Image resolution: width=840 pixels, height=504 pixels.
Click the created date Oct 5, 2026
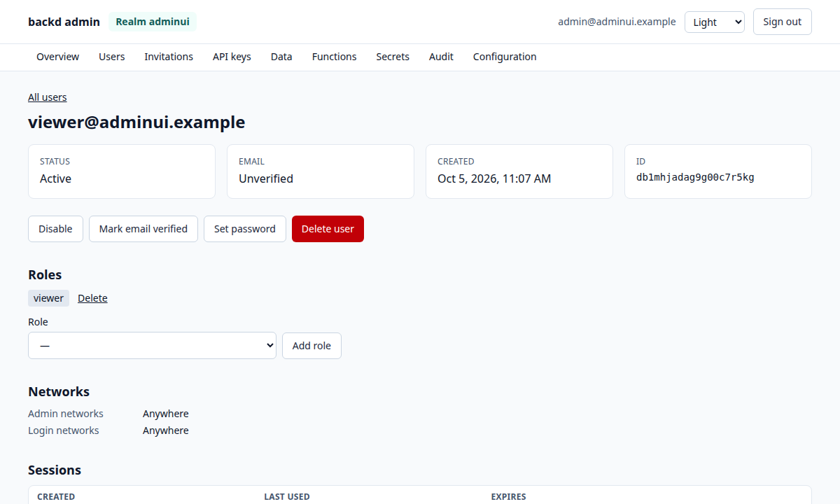click(494, 178)
